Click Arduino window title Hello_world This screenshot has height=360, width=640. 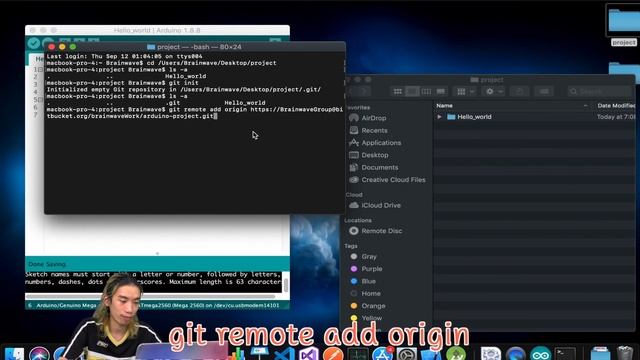tap(157, 31)
